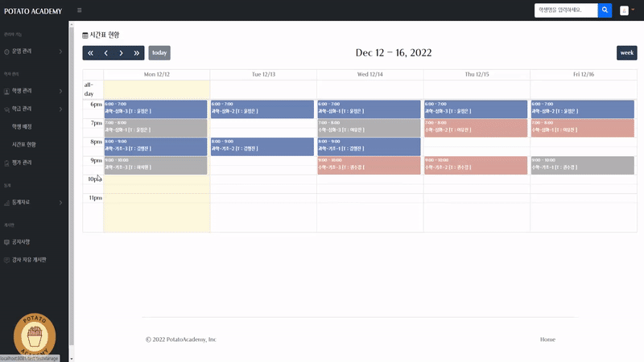The width and height of the screenshot is (644, 362).
Task: Click calendar icon beside 시간표 현황 title
Action: (85, 35)
